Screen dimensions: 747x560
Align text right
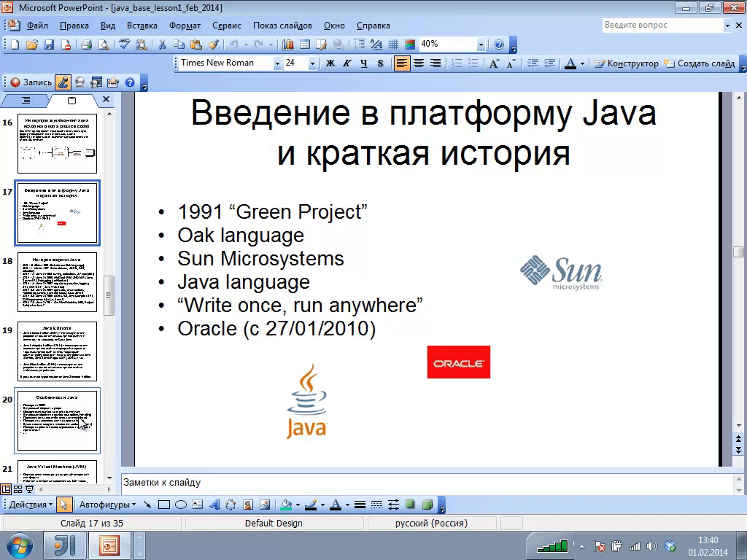(x=435, y=63)
